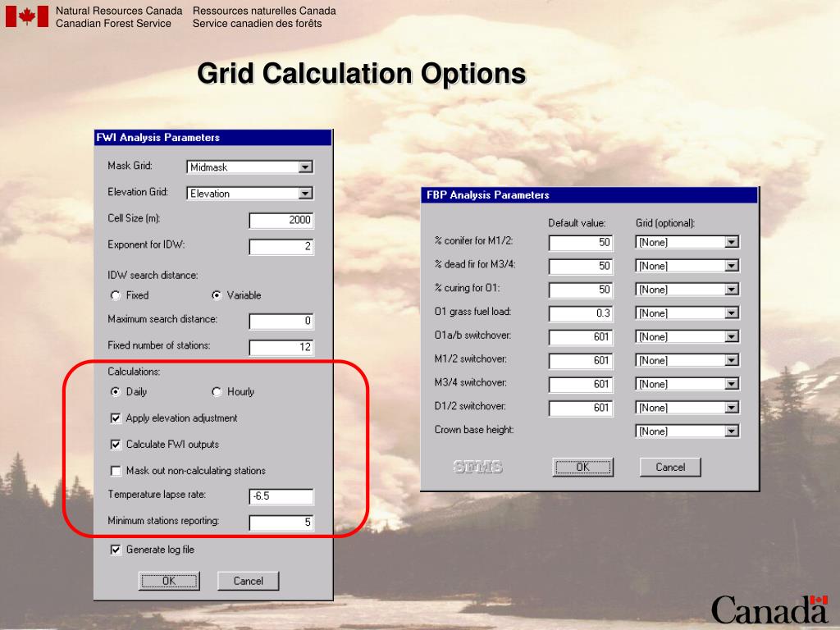
Task: Click the Exponent for IDW input field
Action: (x=281, y=246)
